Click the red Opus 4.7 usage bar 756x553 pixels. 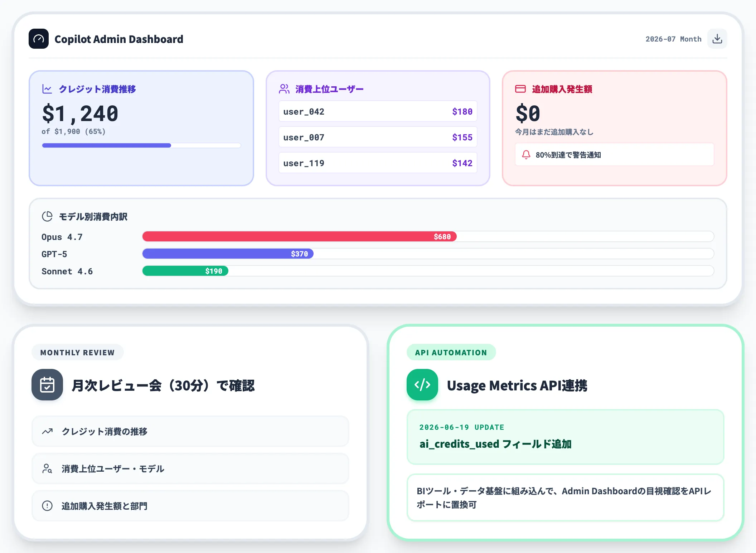(299, 236)
